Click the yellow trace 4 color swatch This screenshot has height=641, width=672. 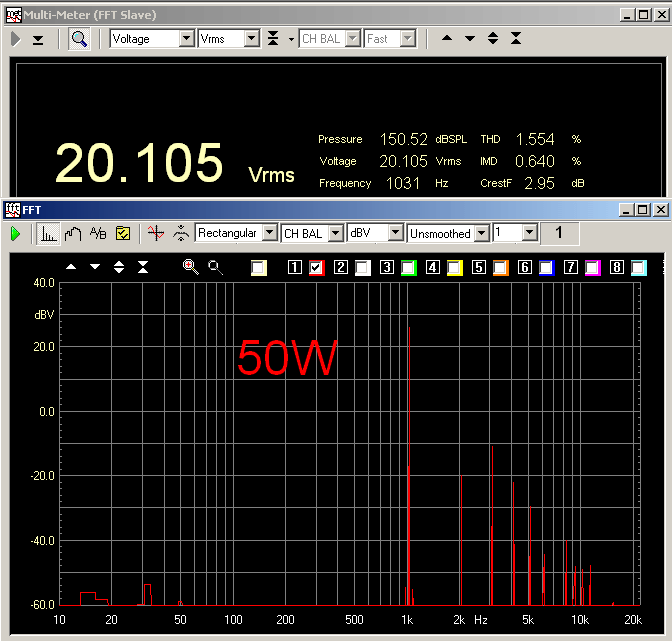[454, 268]
